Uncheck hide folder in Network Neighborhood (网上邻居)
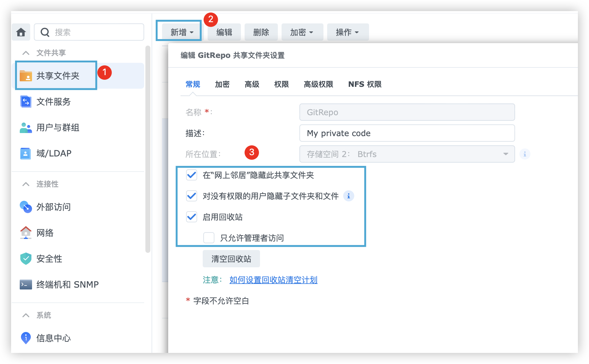The image size is (589, 364). pos(192,175)
